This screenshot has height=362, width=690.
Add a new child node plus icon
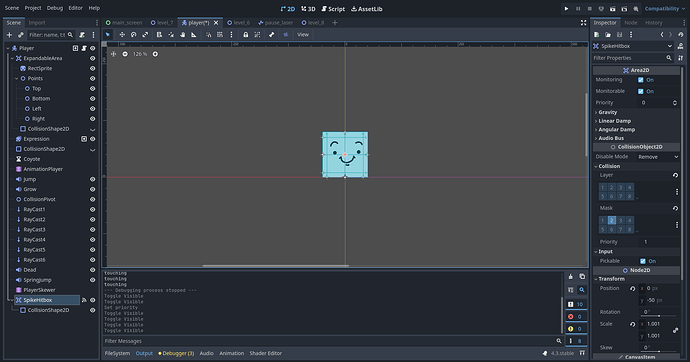9,35
